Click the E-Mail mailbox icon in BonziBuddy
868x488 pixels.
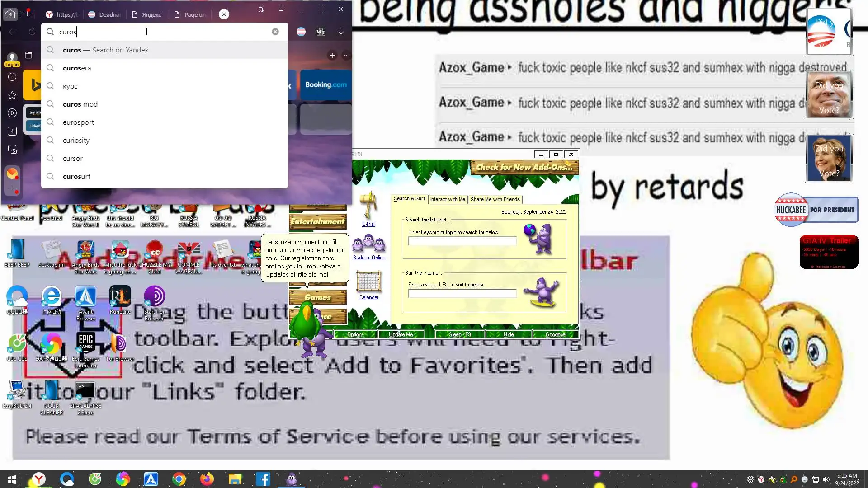tap(368, 206)
